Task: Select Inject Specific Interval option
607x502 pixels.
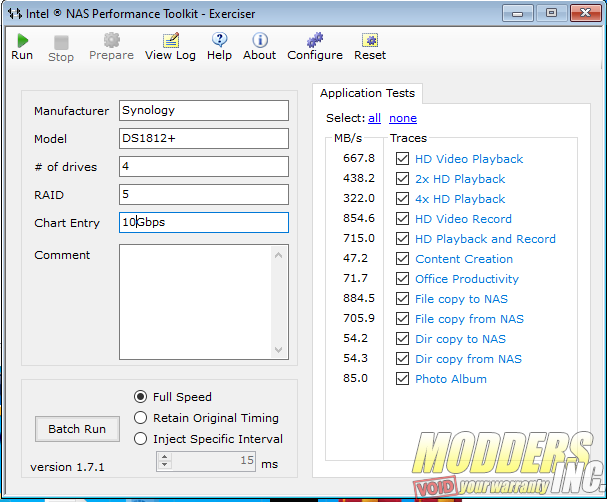Action: 141,439
